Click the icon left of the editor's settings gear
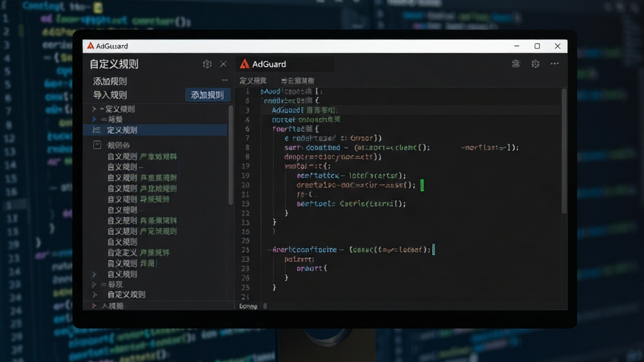The image size is (644, 362). click(x=516, y=63)
